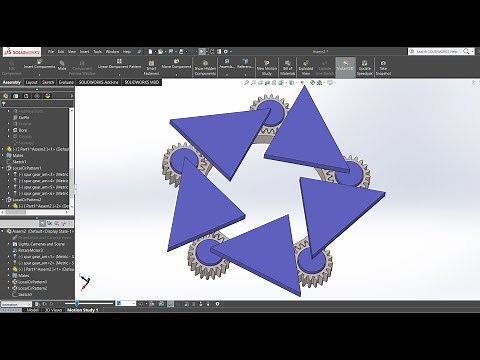Click Take Snapshot tool
This screenshot has height=360, width=480.
(383, 68)
